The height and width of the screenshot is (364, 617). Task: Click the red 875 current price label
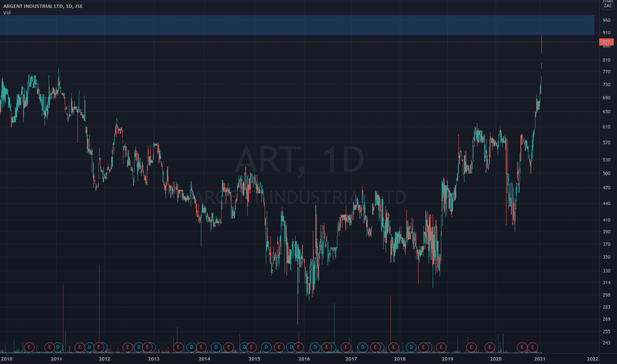pos(606,42)
